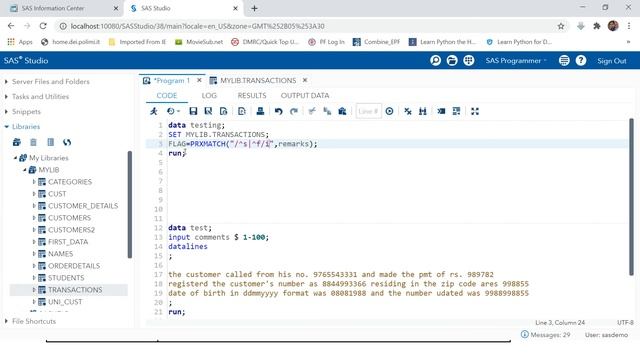Open the More application options menu icon
Screen dimensions: 640x360
pos(564,60)
